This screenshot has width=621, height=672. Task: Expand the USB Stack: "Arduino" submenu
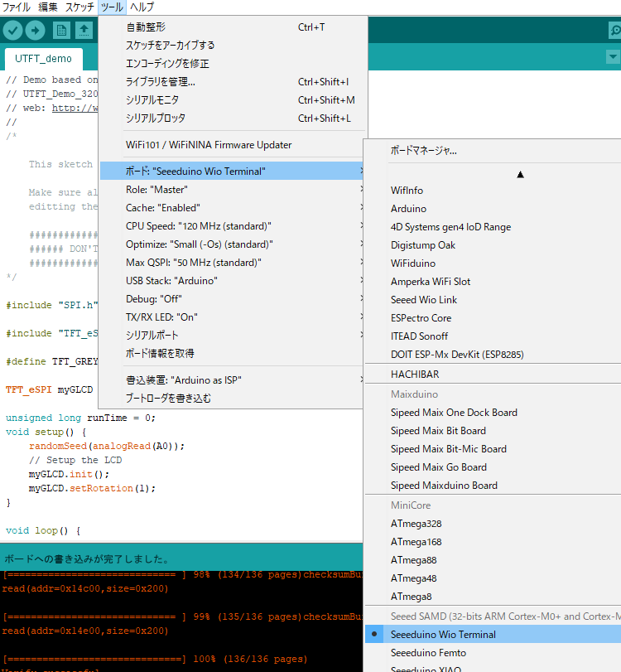232,280
